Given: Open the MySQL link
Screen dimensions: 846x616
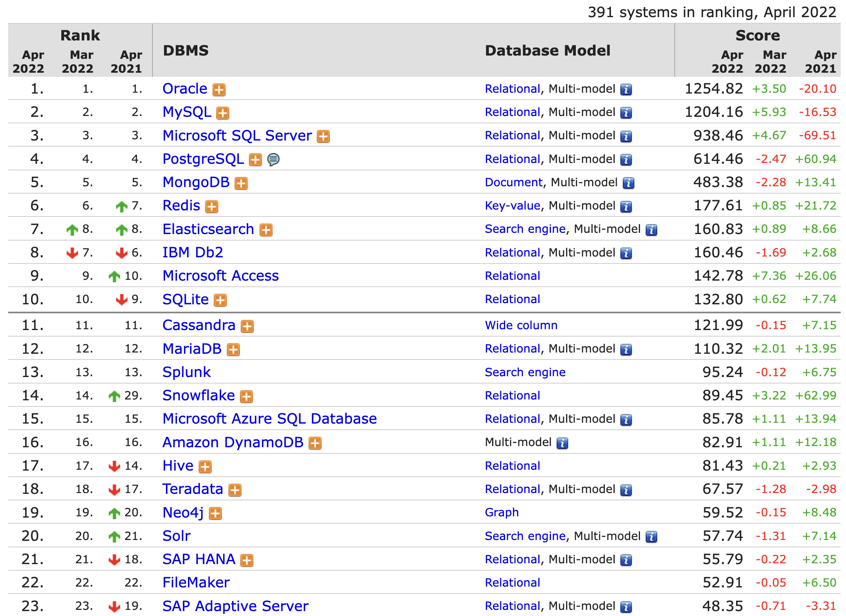Looking at the screenshot, I should pyautogui.click(x=187, y=112).
